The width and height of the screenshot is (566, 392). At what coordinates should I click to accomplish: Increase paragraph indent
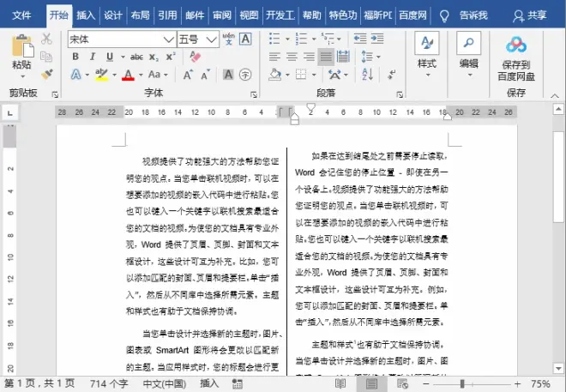pos(377,39)
